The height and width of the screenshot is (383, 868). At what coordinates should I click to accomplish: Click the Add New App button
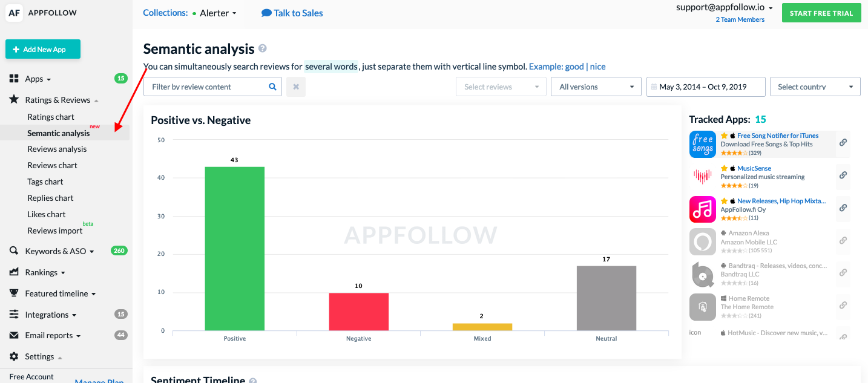(x=43, y=50)
